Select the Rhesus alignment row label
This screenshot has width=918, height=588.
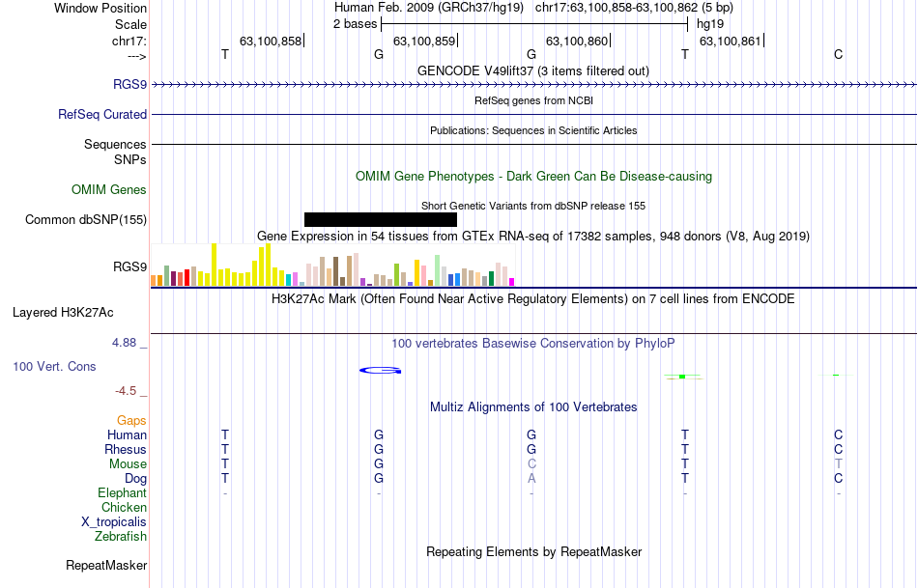coord(126,449)
